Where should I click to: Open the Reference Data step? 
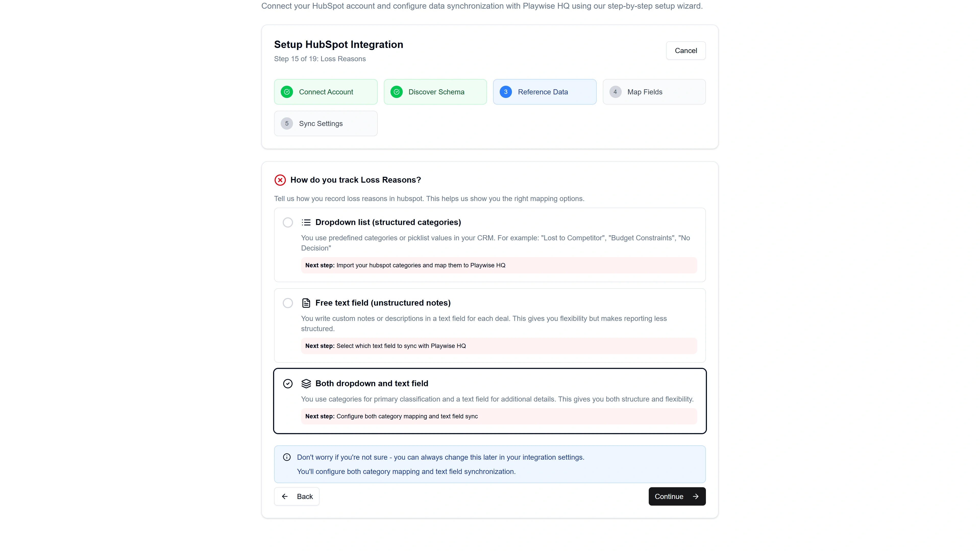click(x=544, y=92)
